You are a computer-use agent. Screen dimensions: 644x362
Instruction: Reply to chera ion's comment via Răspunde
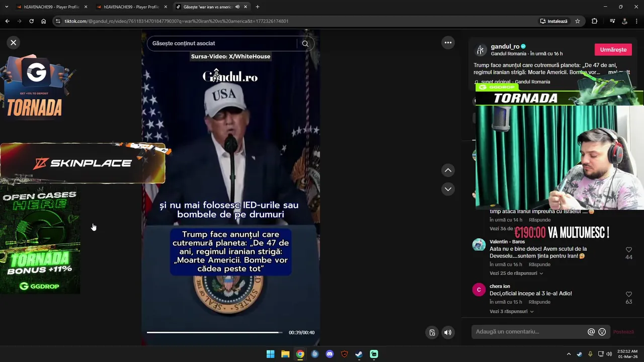[539, 302]
